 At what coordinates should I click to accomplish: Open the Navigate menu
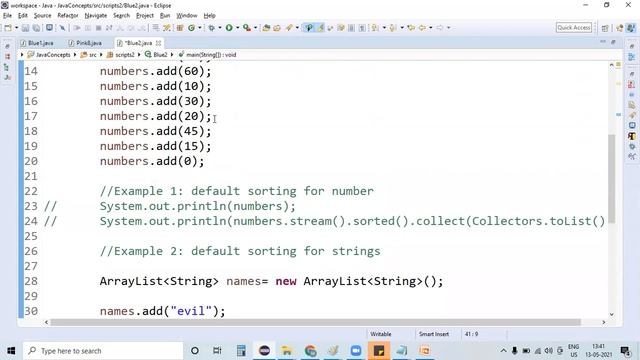[x=96, y=16]
